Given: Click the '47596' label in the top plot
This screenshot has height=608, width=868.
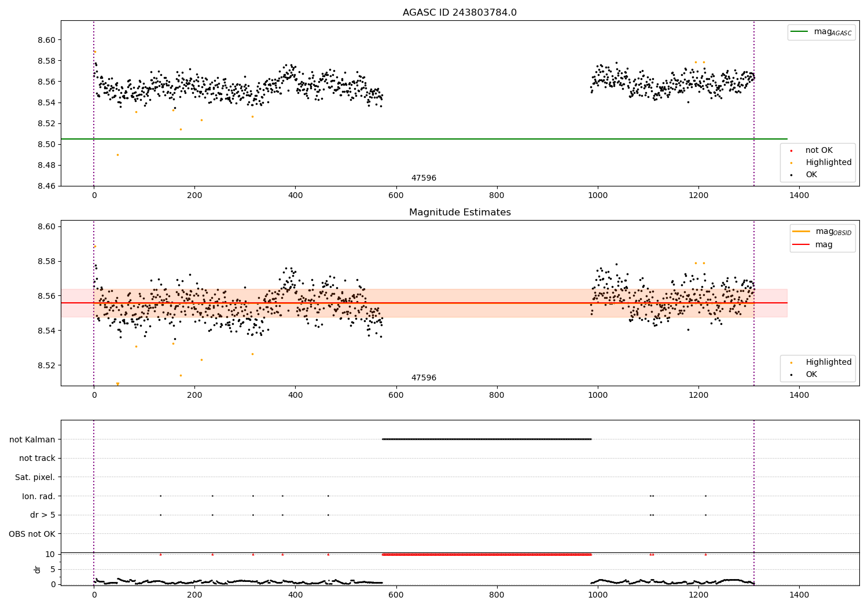Looking at the screenshot, I should [x=424, y=178].
